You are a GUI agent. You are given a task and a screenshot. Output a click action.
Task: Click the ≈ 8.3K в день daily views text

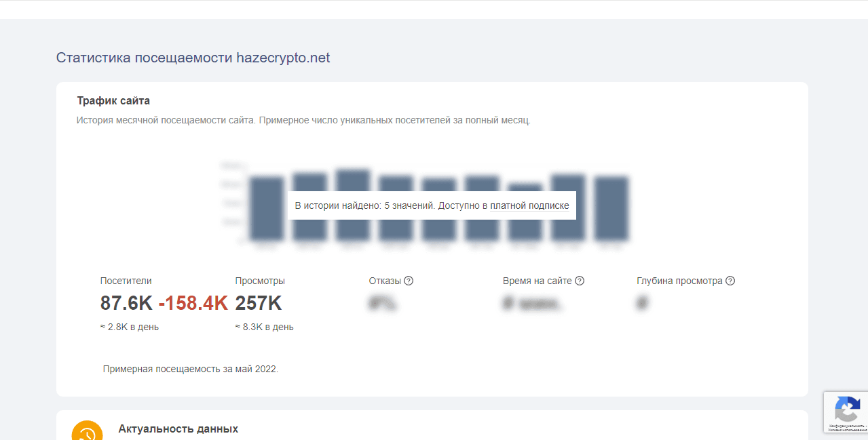[x=264, y=327]
